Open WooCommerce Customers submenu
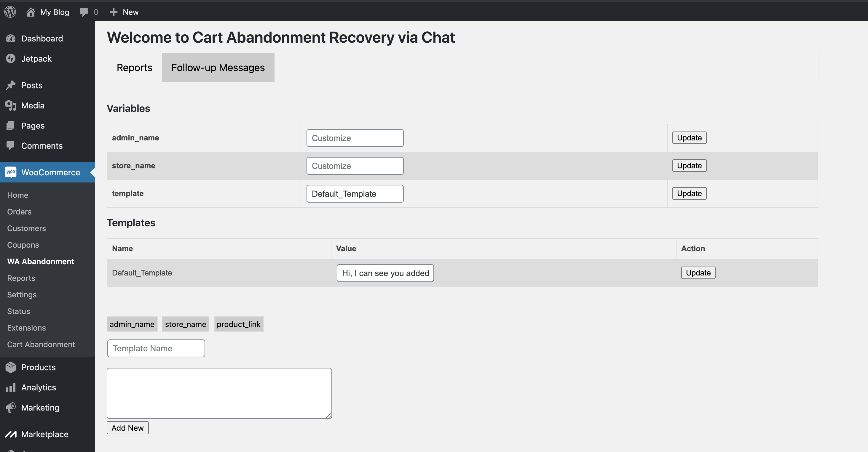This screenshot has height=452, width=868. [26, 228]
